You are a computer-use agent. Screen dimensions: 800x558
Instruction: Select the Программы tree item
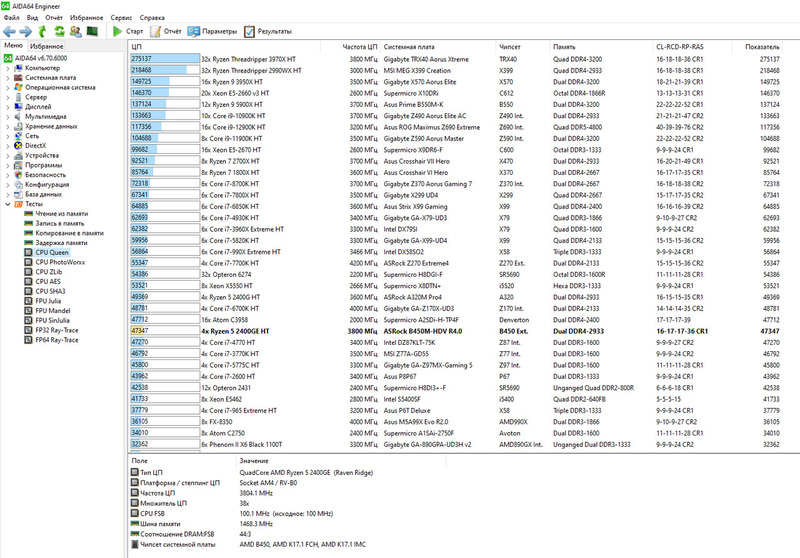tap(38, 165)
